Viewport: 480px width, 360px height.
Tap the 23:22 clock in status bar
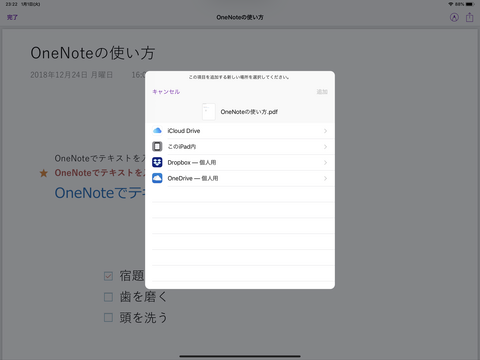tap(11, 4)
